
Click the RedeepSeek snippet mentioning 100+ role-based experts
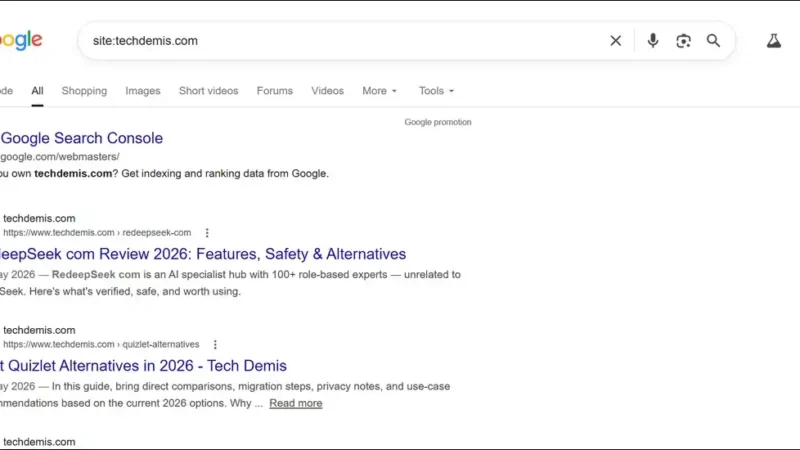pos(230,283)
